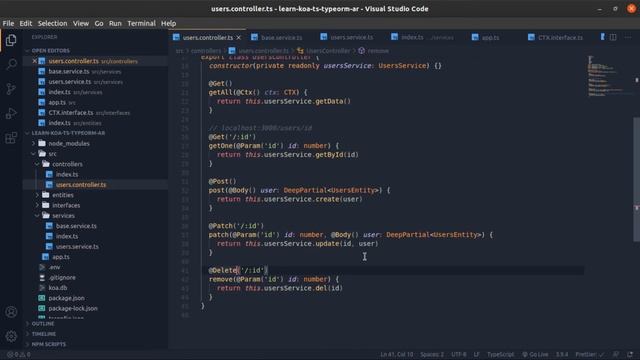Expand the NPM Scripts panel
Screen dimensions: 640x360
48,344
